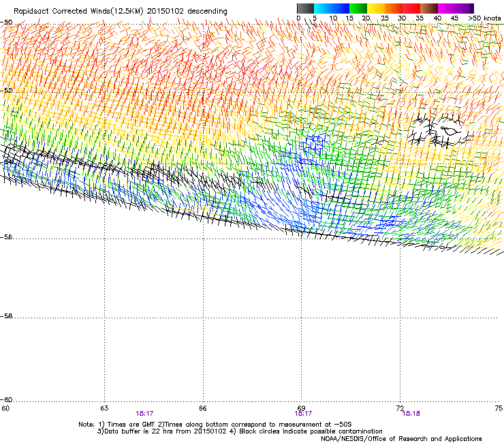504x443 pixels.
Task: Click the '-58' latitude axis label
Action: click(x=6, y=316)
